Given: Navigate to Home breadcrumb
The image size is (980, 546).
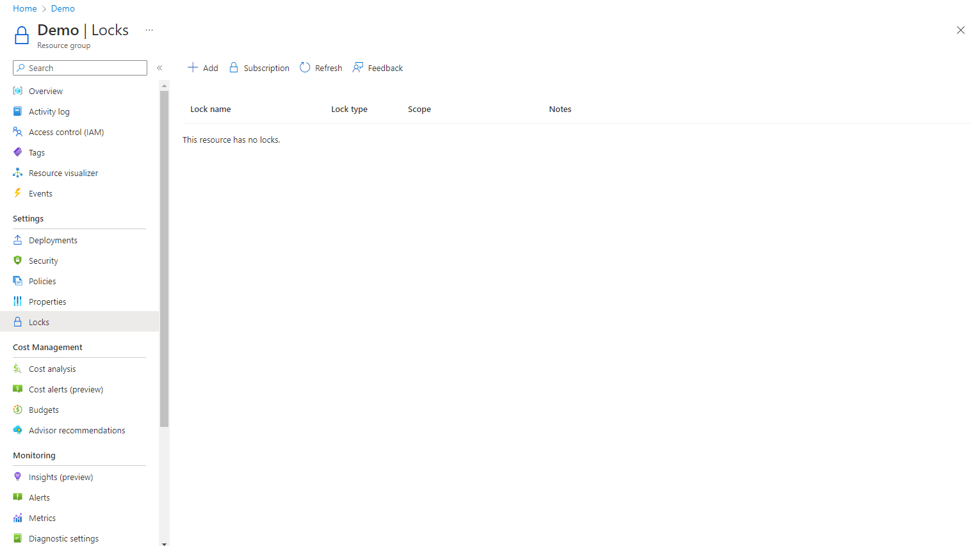Looking at the screenshot, I should [25, 8].
